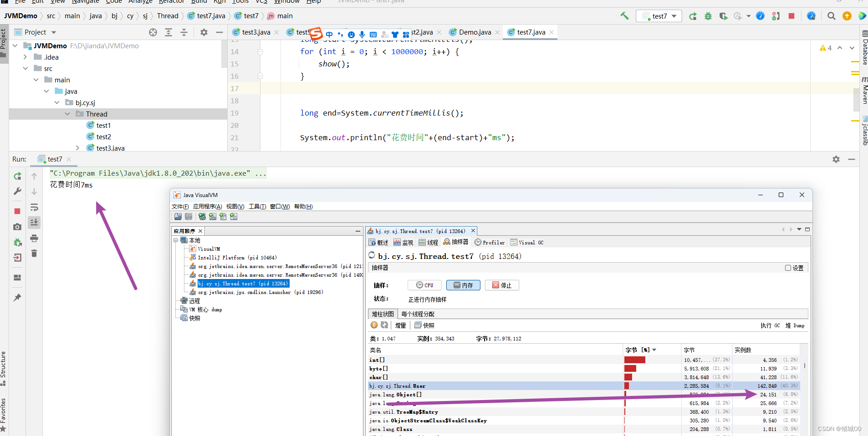Collapse the JVMDemo project root node

point(15,46)
